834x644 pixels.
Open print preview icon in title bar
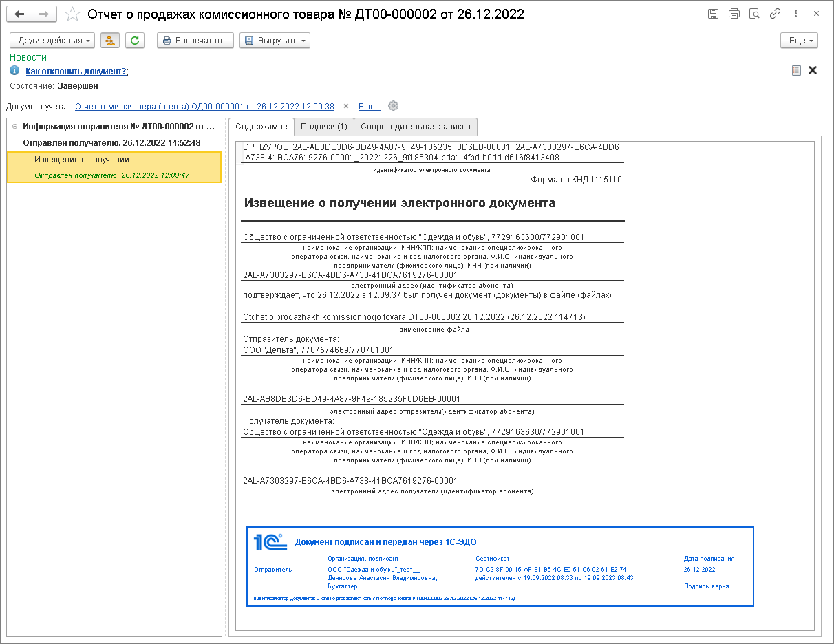[754, 14]
